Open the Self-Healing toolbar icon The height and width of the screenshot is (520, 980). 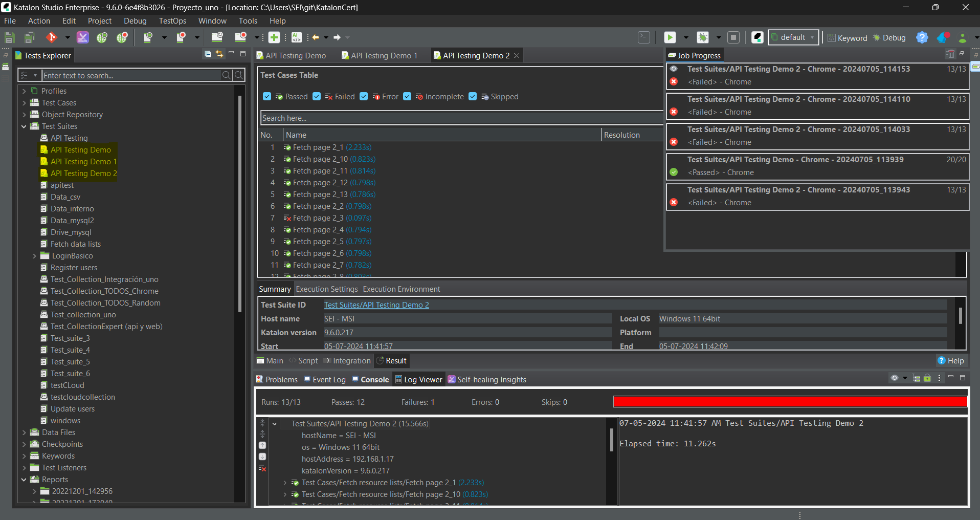point(82,37)
